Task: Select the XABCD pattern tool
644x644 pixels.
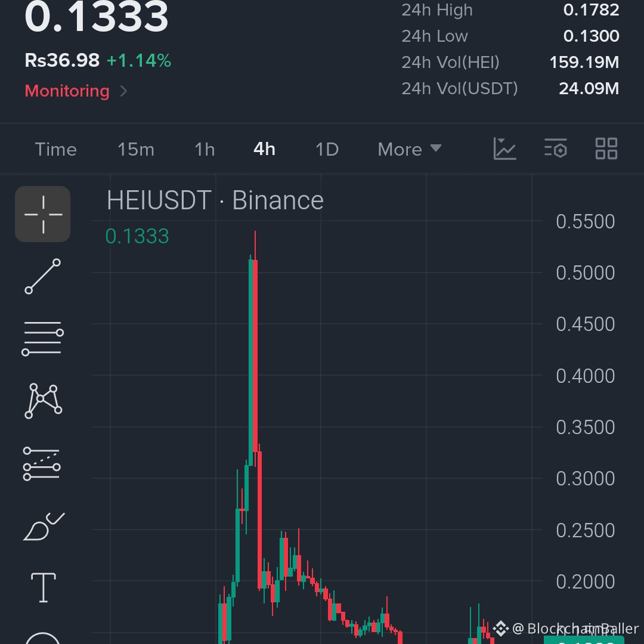Action: [x=43, y=401]
